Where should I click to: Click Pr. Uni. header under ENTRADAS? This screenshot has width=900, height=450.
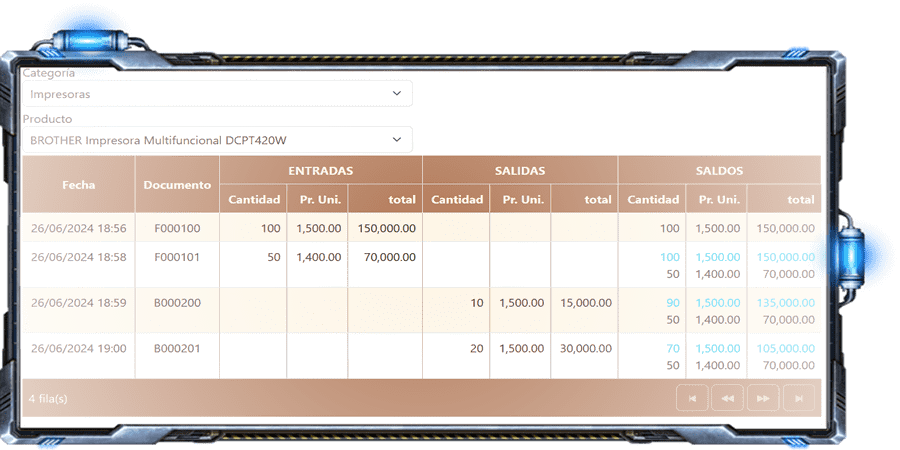(x=317, y=199)
